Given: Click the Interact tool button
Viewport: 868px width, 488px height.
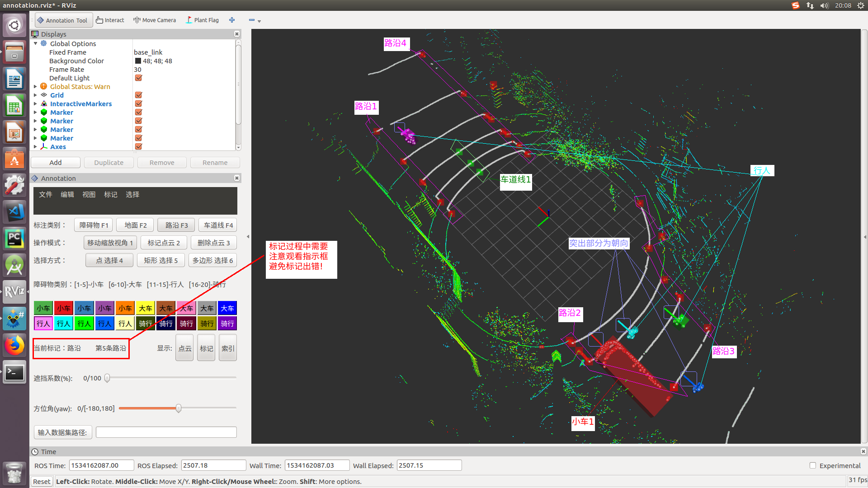Looking at the screenshot, I should (x=110, y=20).
